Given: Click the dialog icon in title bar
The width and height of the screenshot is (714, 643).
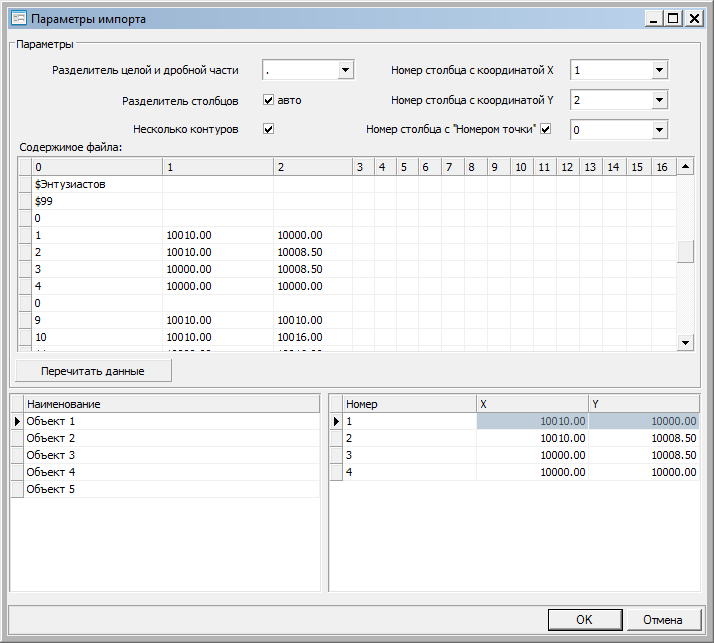Looking at the screenshot, I should point(17,18).
